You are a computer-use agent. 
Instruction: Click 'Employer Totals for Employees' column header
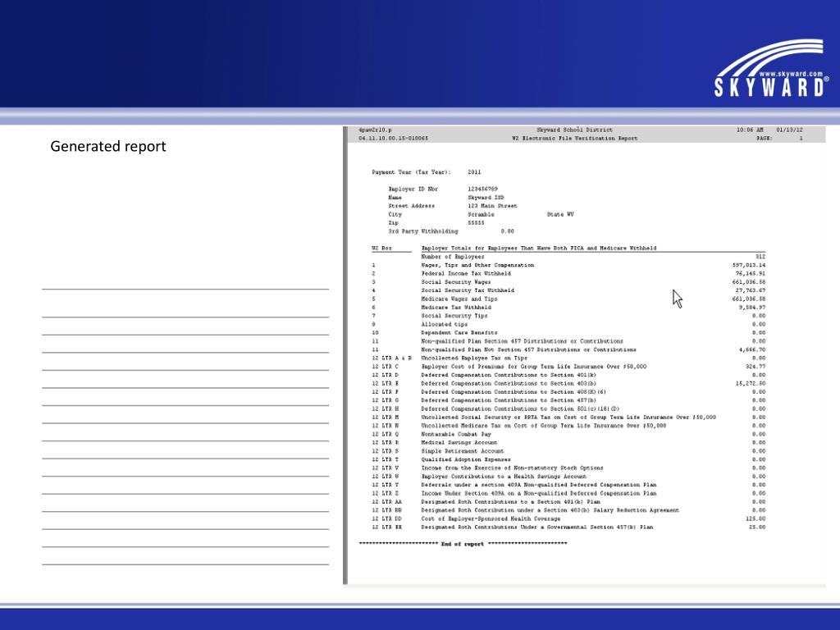point(538,248)
